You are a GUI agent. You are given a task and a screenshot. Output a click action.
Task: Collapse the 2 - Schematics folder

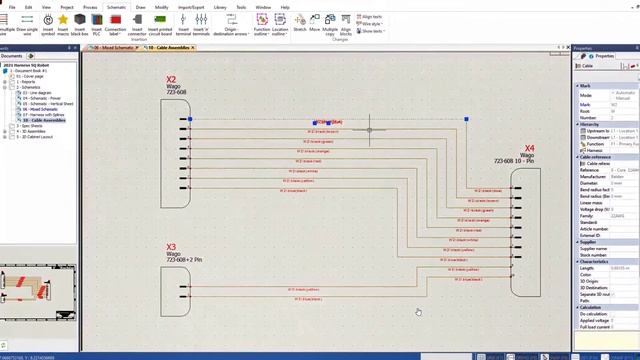click(x=5, y=87)
